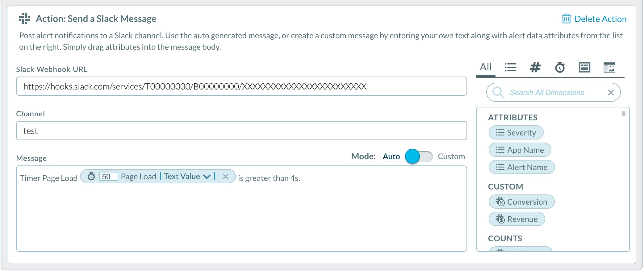Image resolution: width=644 pixels, height=271 pixels.
Task: Click the list icon on App Name chip
Action: point(500,150)
